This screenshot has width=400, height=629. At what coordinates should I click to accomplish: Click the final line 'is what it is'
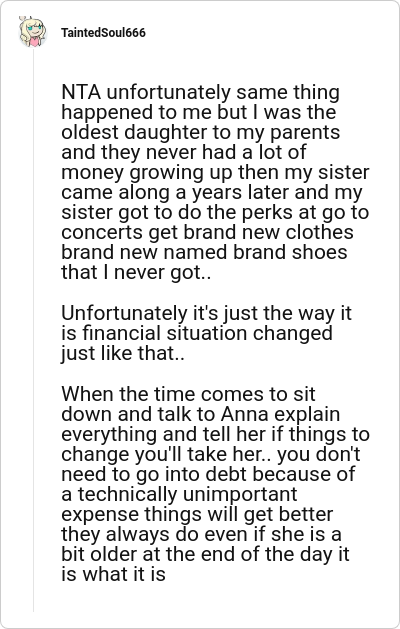pyautogui.click(x=114, y=574)
